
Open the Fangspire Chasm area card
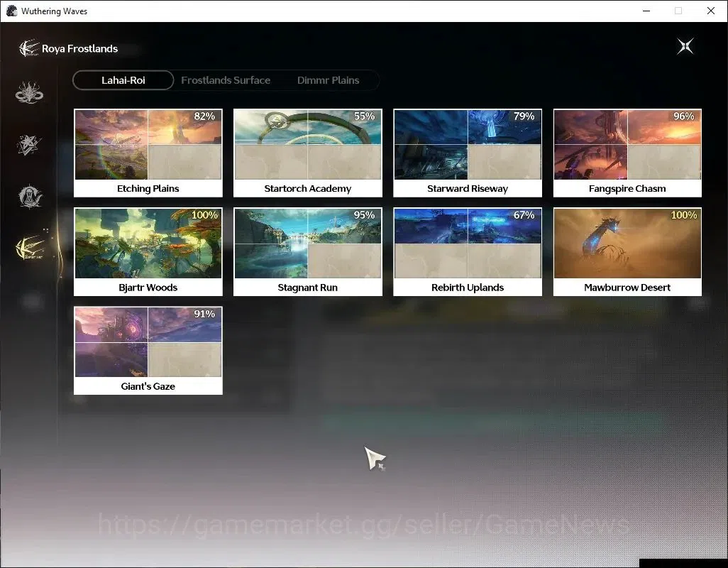tap(627, 153)
